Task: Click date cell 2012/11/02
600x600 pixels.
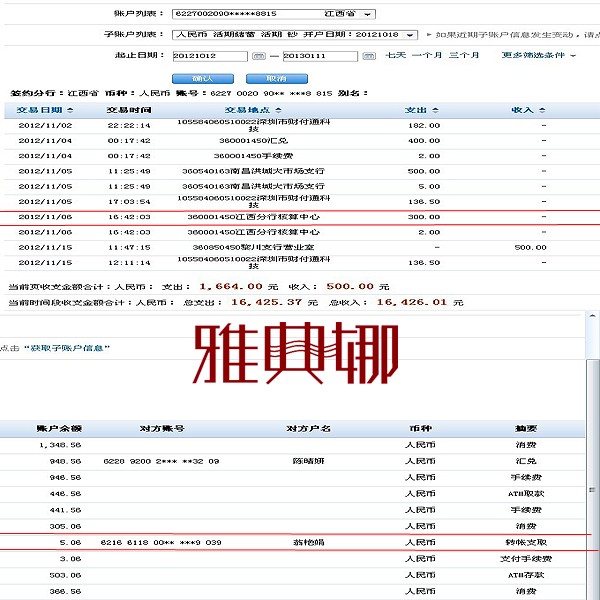Action: (x=45, y=126)
